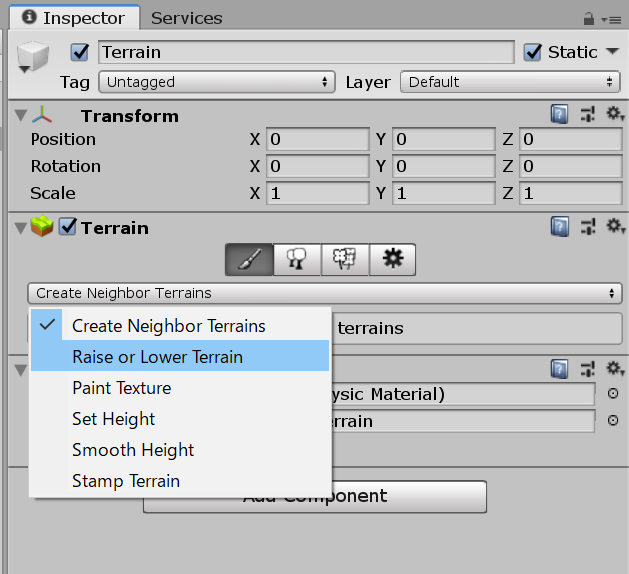Screen dimensions: 629x574
Task: Click the Transform preset selector icon
Action: coord(589,115)
